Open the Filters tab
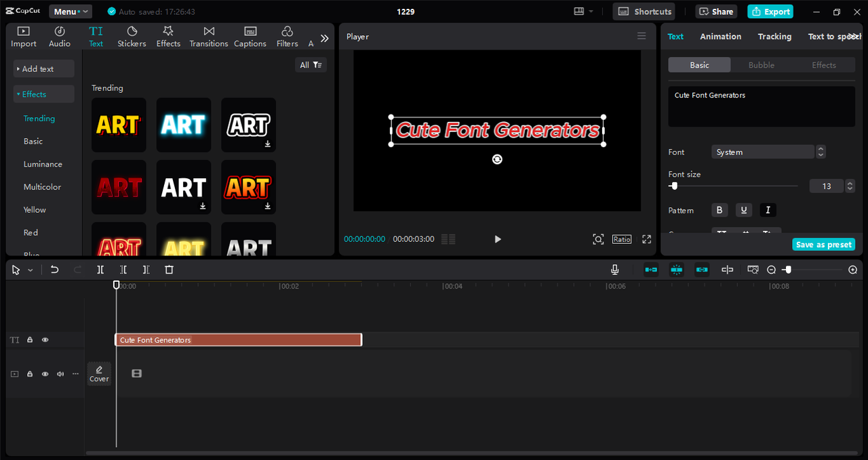This screenshot has width=868, height=460. coord(287,37)
